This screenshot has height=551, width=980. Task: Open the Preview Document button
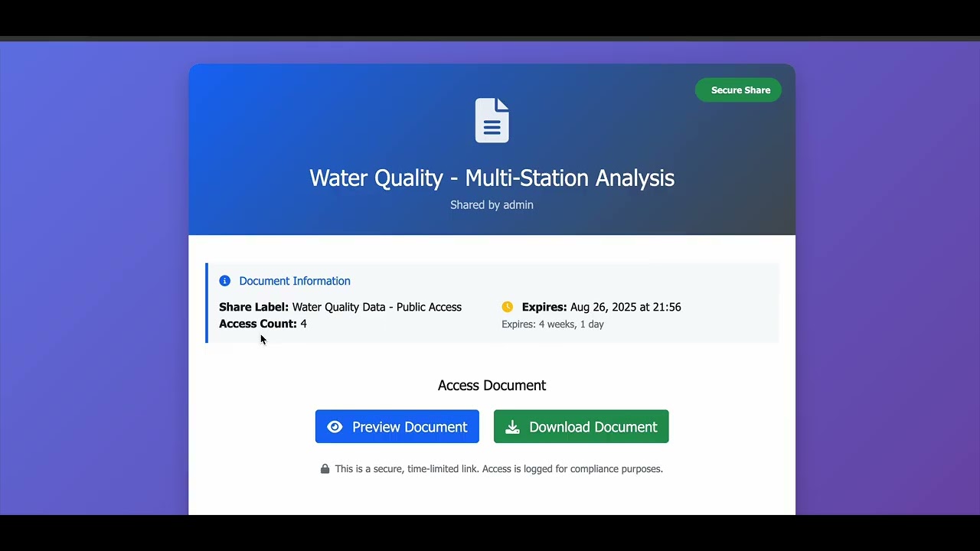coord(397,426)
